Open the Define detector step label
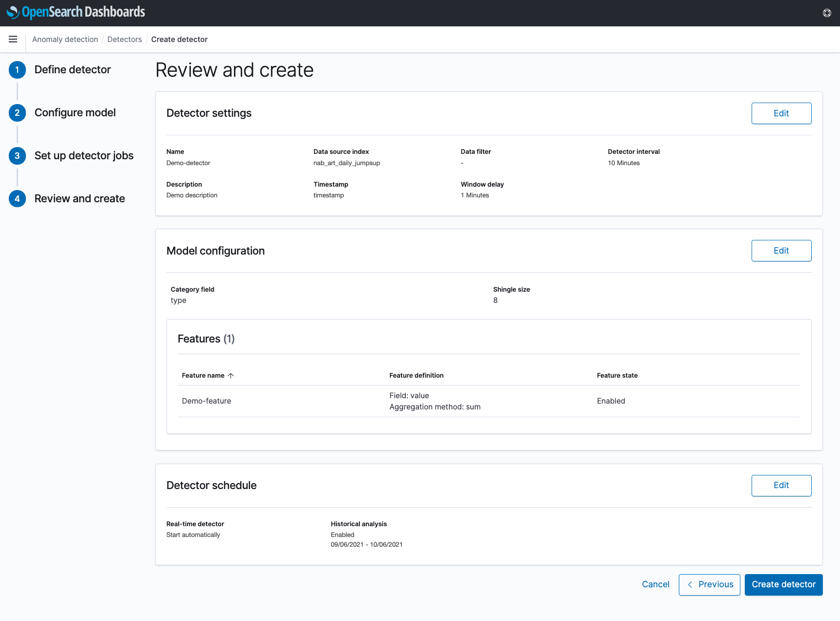 (x=73, y=70)
